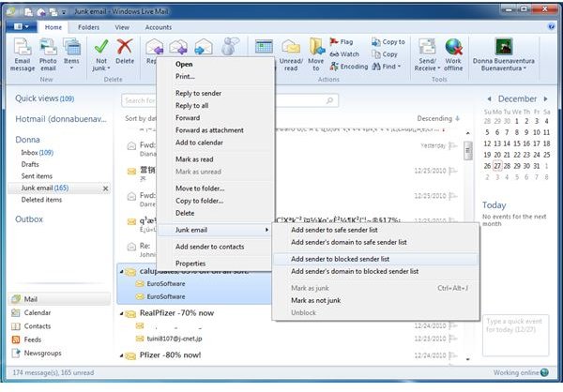The width and height of the screenshot is (563, 392).
Task: Open the Mail pane shortcut
Action: pos(59,299)
